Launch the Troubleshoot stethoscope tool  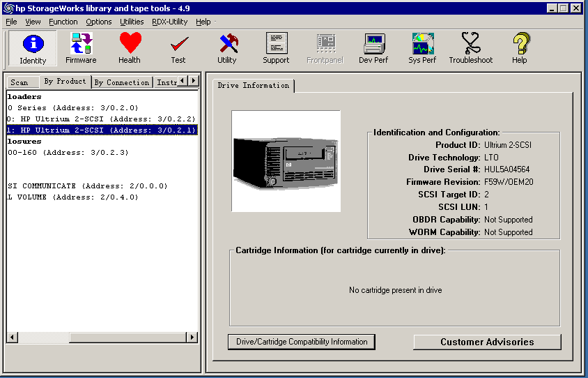(471, 48)
